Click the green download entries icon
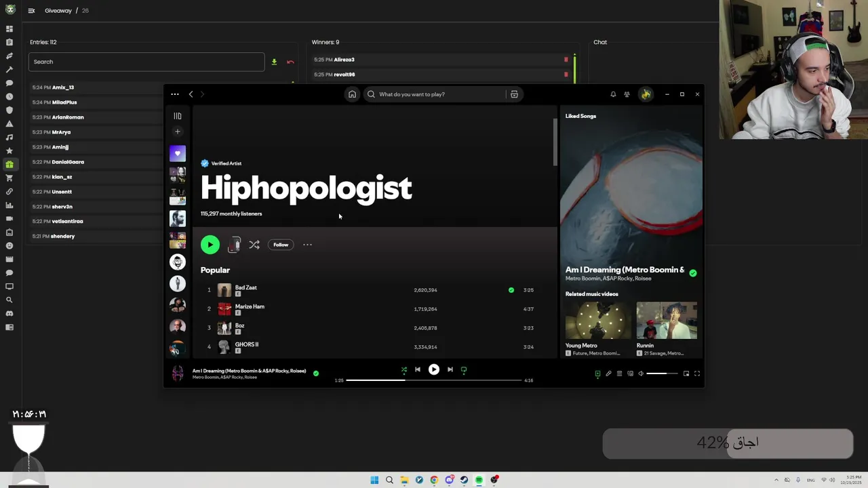Screen dimensions: 868x488 point(274,62)
